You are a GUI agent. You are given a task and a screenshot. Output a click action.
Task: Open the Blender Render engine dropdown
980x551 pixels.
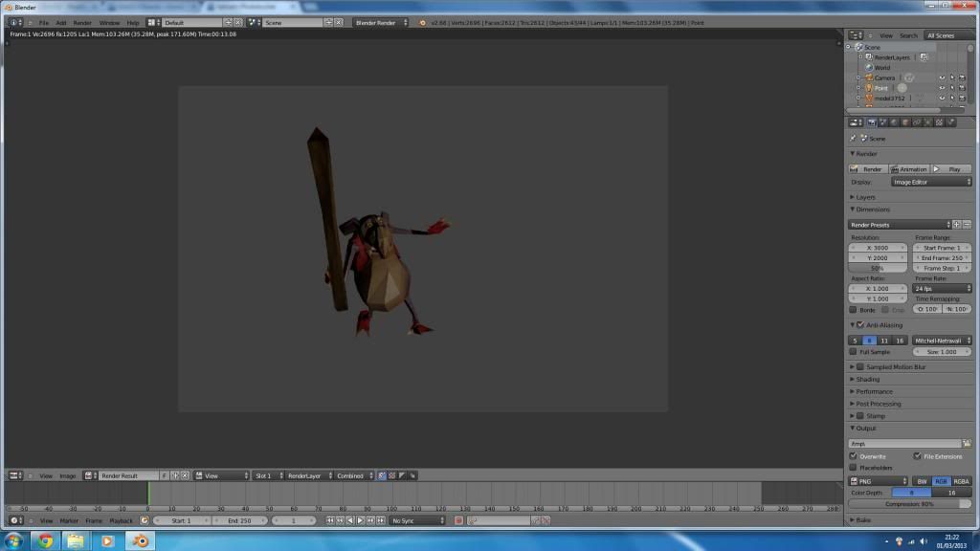click(381, 23)
